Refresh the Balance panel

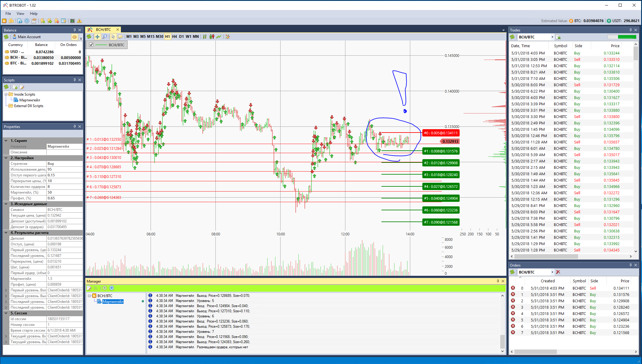coord(6,37)
